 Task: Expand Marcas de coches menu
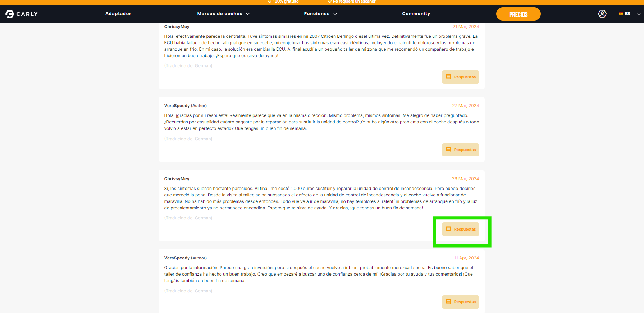(x=223, y=14)
